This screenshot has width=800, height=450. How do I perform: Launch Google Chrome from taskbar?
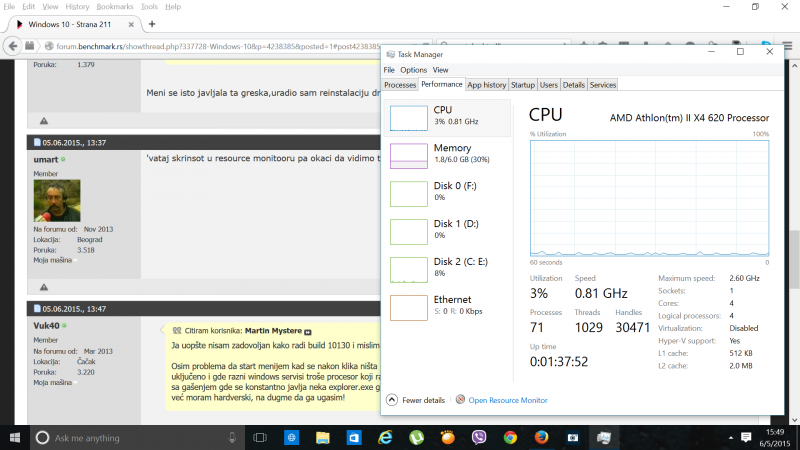(510, 438)
